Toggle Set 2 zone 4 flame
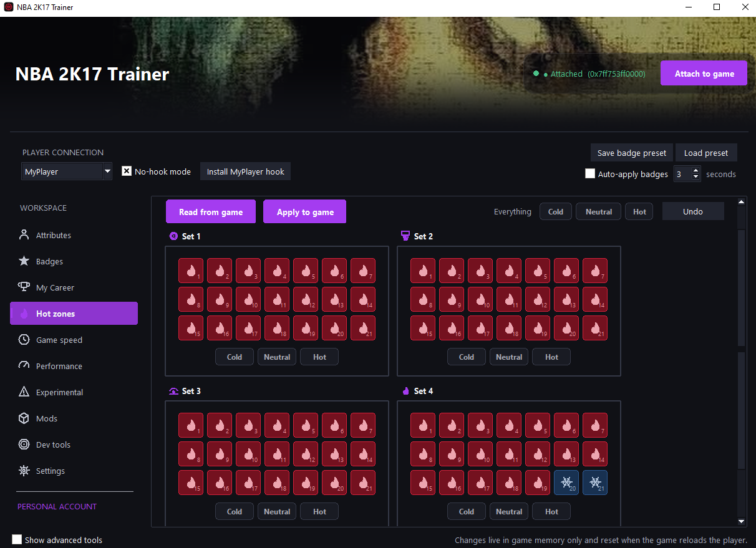 pyautogui.click(x=509, y=271)
